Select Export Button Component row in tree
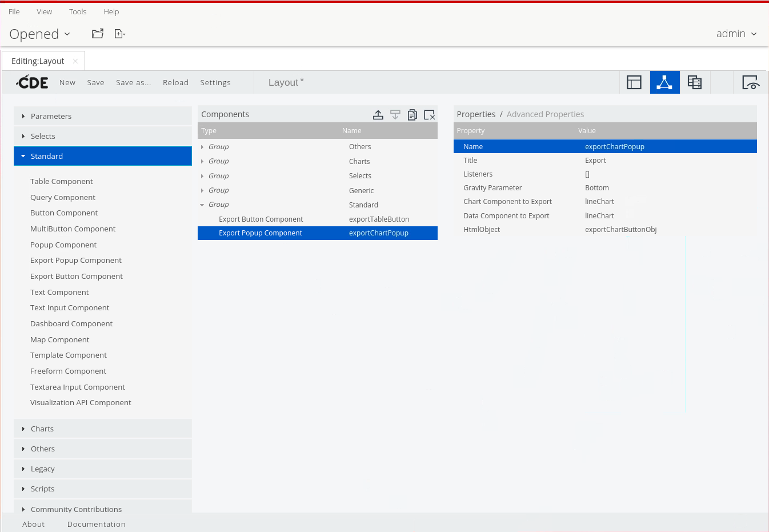Image resolution: width=769 pixels, height=532 pixels. pyautogui.click(x=261, y=219)
